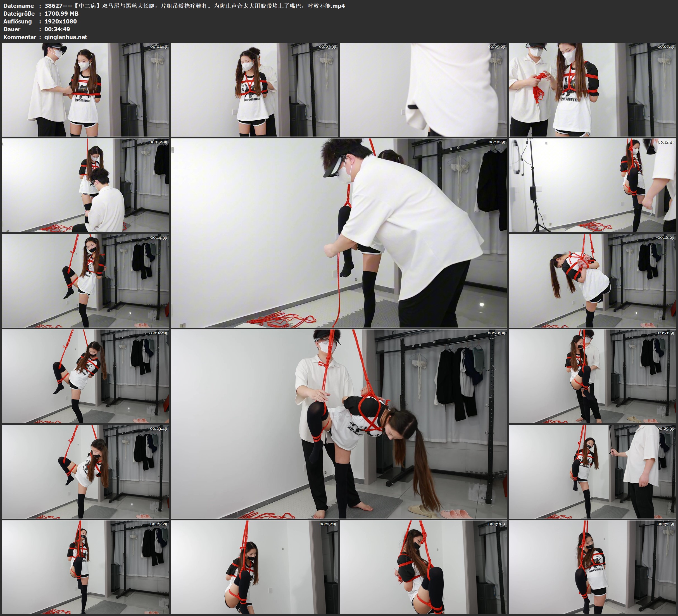
Task: Open the large frame at 00:10:59
Action: click(339, 233)
